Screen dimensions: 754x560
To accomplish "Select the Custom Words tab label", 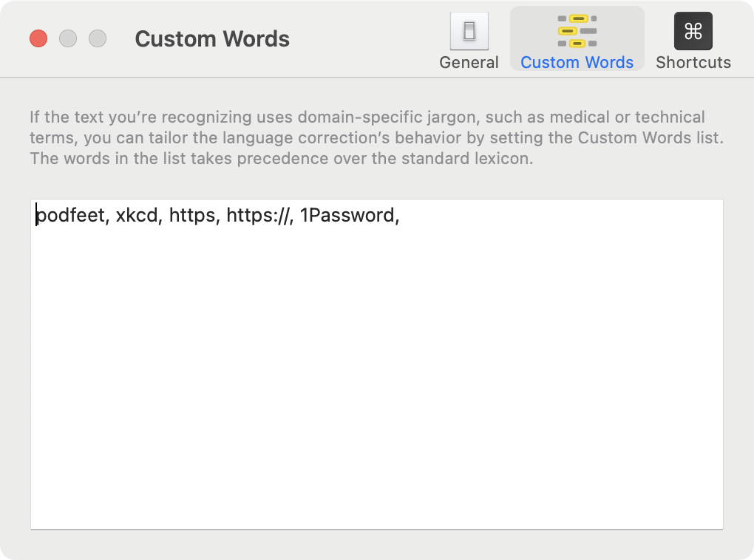I will tap(577, 63).
